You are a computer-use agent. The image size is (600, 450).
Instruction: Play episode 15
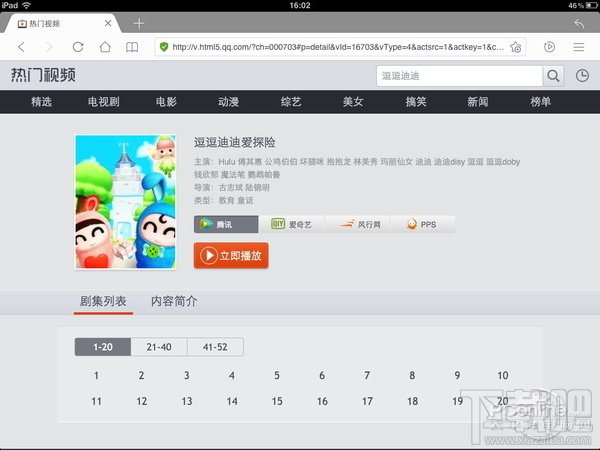[277, 401]
